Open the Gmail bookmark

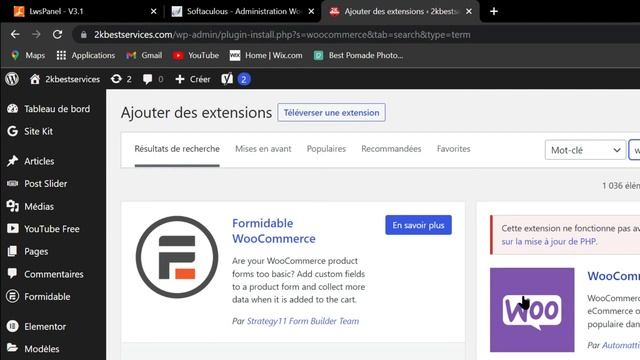(x=144, y=55)
